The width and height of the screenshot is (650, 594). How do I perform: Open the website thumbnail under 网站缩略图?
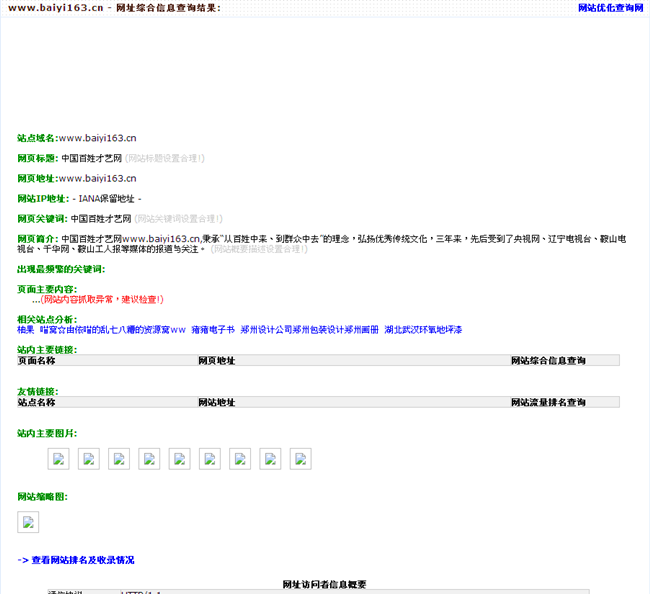click(x=28, y=522)
